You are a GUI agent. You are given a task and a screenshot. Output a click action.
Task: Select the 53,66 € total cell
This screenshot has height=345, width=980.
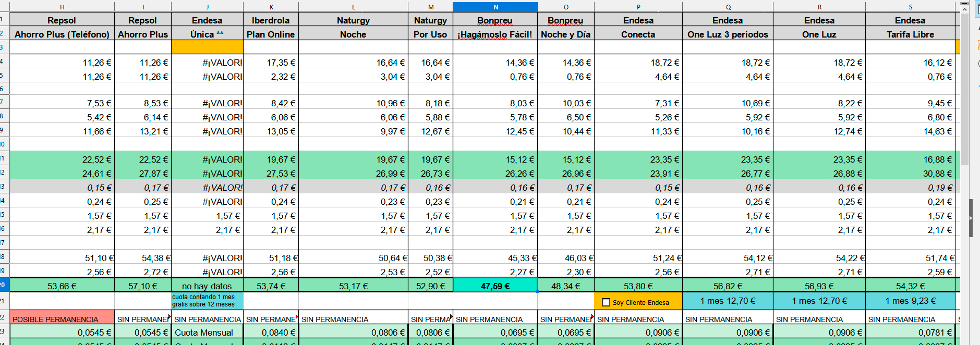(x=62, y=286)
